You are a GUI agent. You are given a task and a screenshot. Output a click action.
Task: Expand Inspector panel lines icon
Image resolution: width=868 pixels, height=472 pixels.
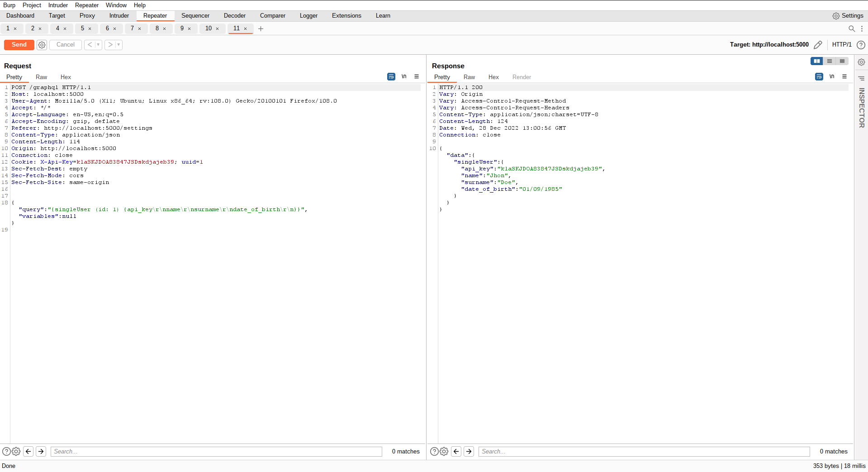[x=862, y=78]
